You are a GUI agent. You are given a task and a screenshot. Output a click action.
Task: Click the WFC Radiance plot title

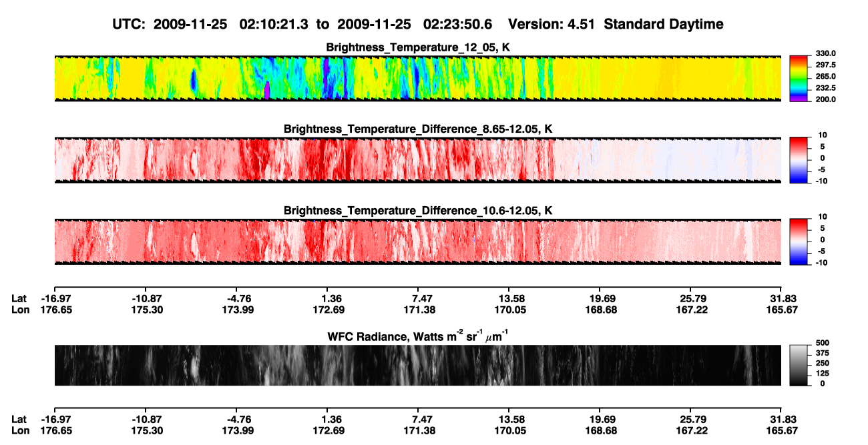pos(418,336)
